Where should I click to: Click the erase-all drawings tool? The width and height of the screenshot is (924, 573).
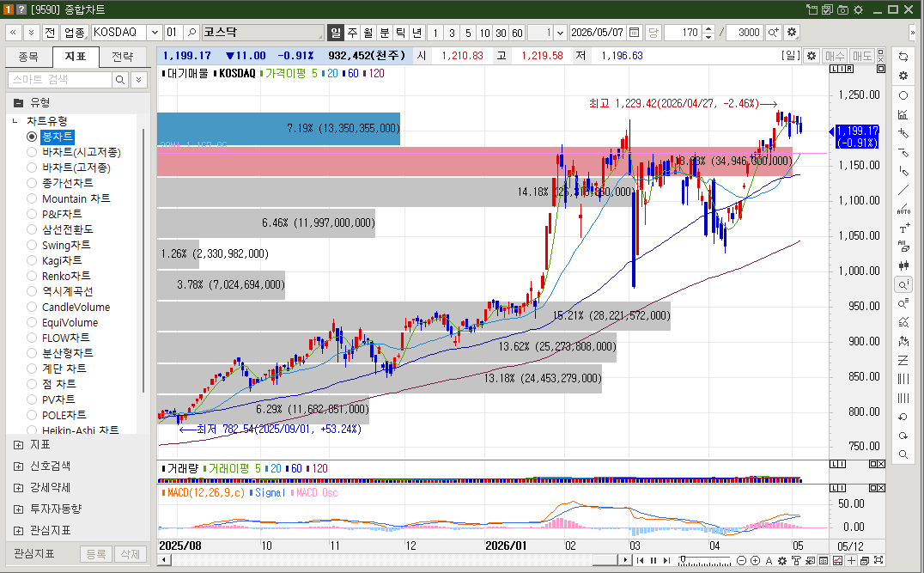pos(903,247)
